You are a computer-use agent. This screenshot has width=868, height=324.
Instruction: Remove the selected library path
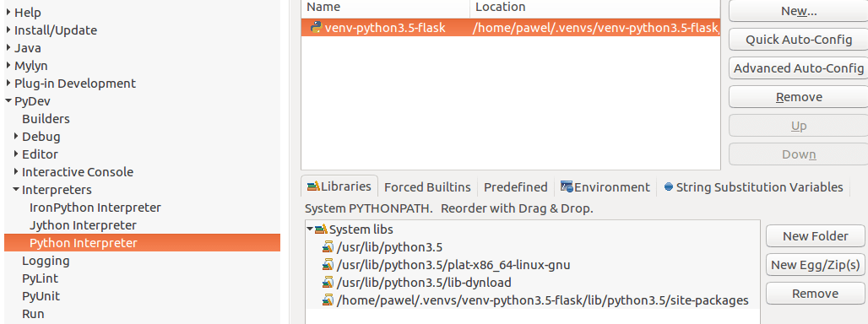pos(816,294)
